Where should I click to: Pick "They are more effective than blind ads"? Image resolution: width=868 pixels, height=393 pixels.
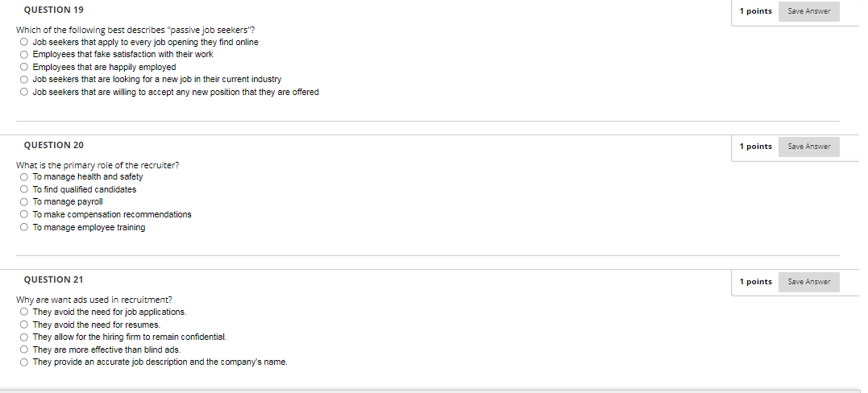(24, 350)
